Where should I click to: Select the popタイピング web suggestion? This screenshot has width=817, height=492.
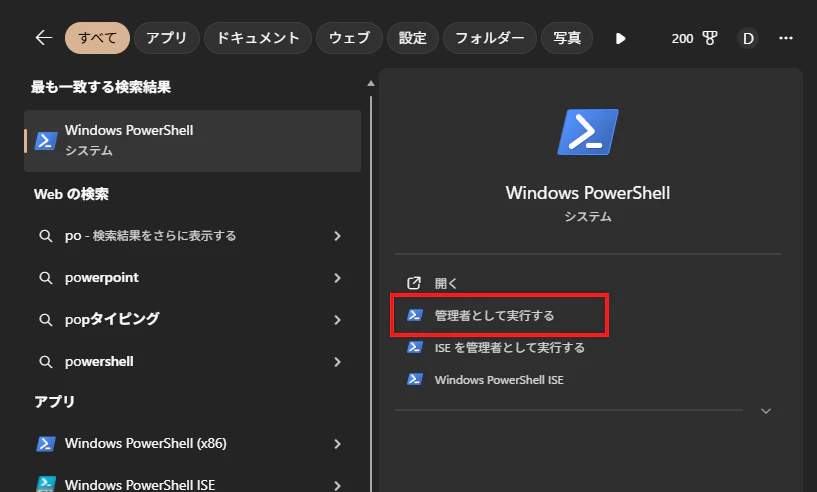192,319
